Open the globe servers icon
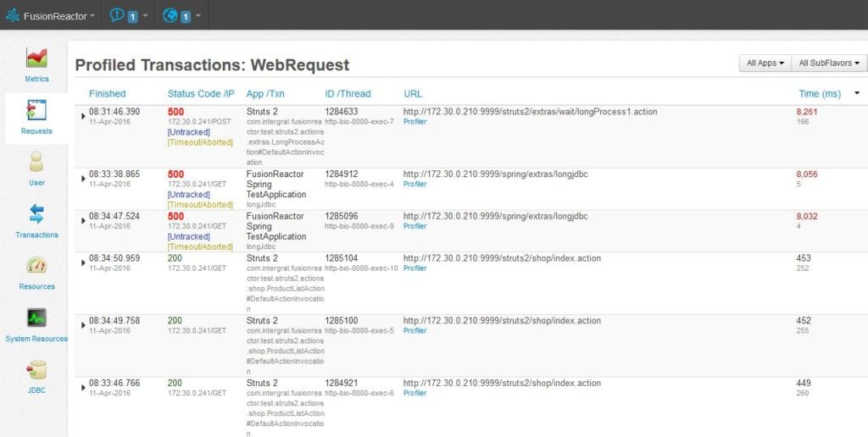The width and height of the screenshot is (868, 437). pos(170,15)
